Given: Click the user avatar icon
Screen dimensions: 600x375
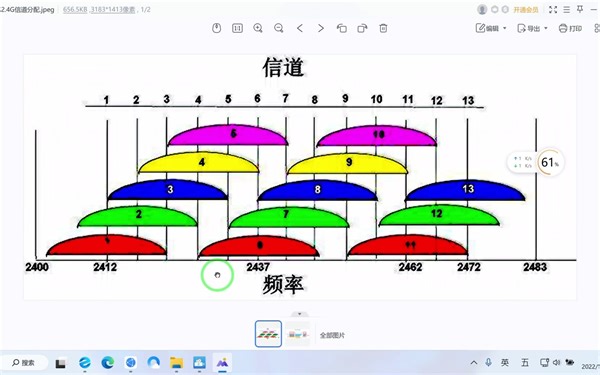Looking at the screenshot, I should tap(482, 10).
